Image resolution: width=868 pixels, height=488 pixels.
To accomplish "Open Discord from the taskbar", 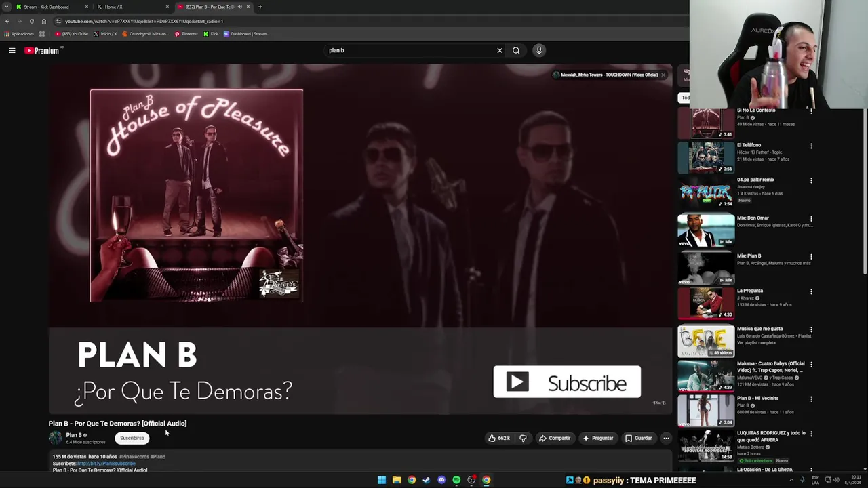I will [x=441, y=480].
